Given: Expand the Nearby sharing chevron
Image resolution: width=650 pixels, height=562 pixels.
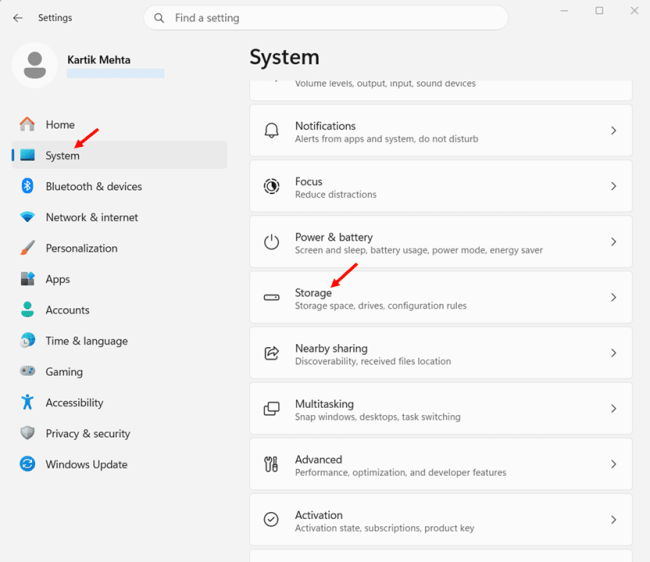Looking at the screenshot, I should click(x=614, y=353).
